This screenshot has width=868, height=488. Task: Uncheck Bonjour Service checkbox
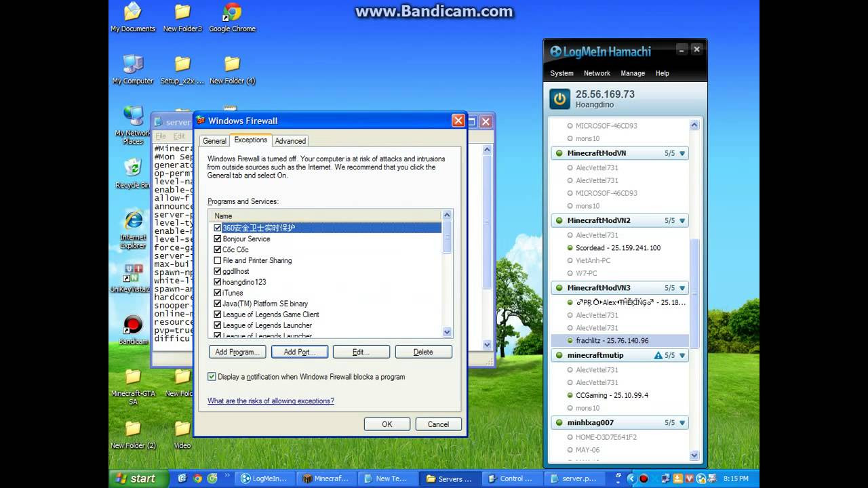218,239
